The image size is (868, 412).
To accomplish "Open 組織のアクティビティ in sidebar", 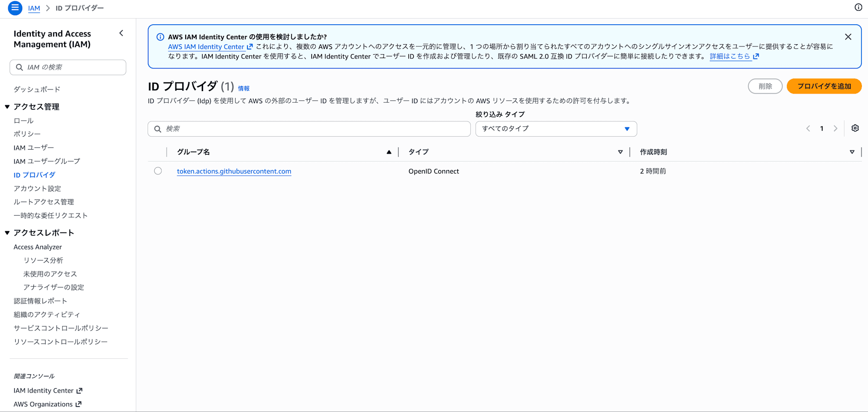I will click(47, 314).
